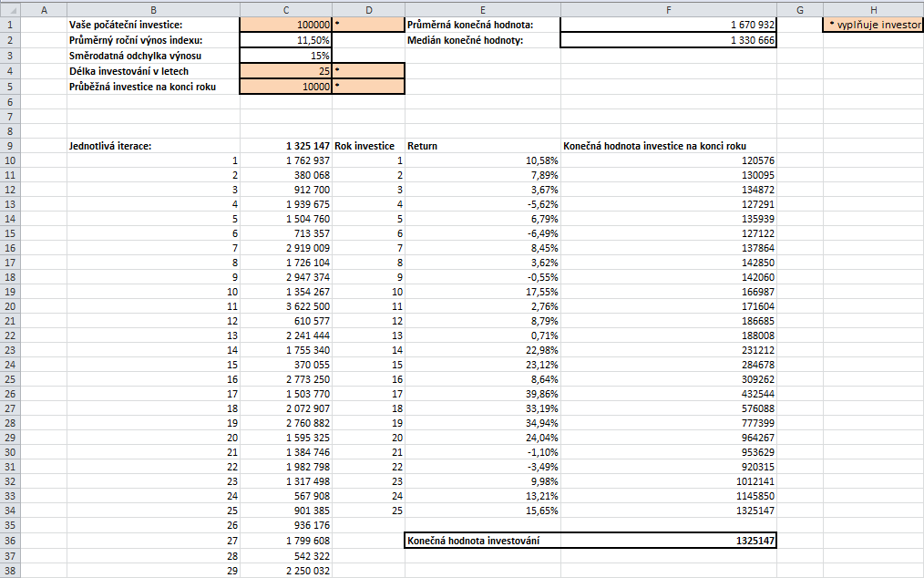Select the average final value cell 1 670 932

(x=668, y=26)
